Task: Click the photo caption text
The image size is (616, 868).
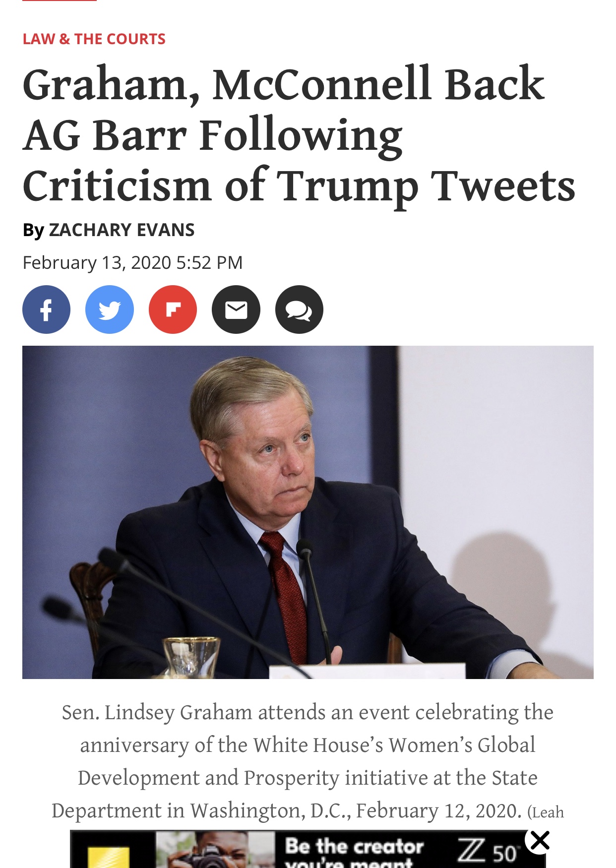Action: pyautogui.click(x=308, y=745)
